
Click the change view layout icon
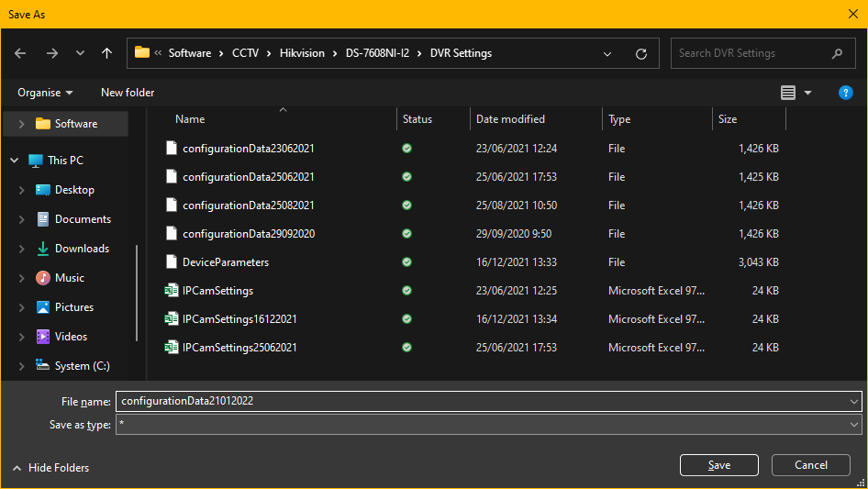click(x=788, y=93)
